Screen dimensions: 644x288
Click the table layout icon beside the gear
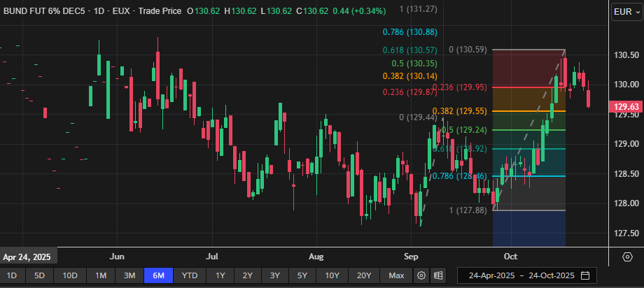point(438,275)
